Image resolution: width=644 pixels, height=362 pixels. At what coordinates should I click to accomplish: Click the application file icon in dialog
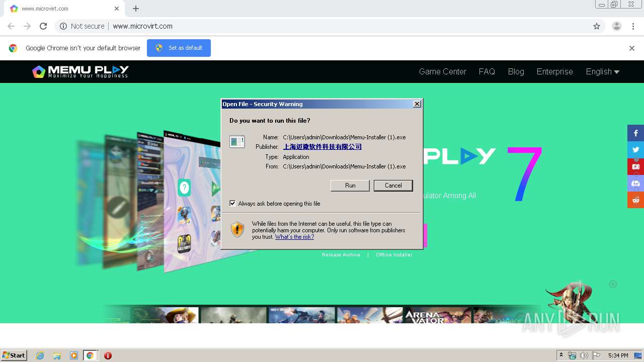pos(237,142)
